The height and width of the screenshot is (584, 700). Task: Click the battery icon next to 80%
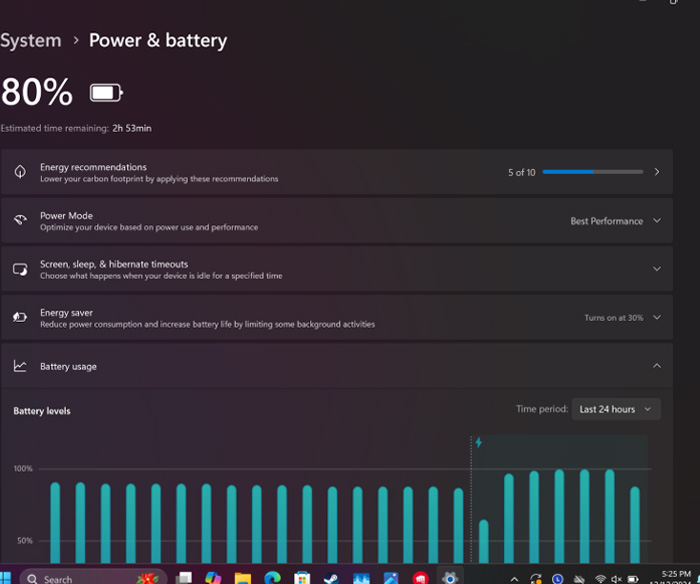click(106, 93)
